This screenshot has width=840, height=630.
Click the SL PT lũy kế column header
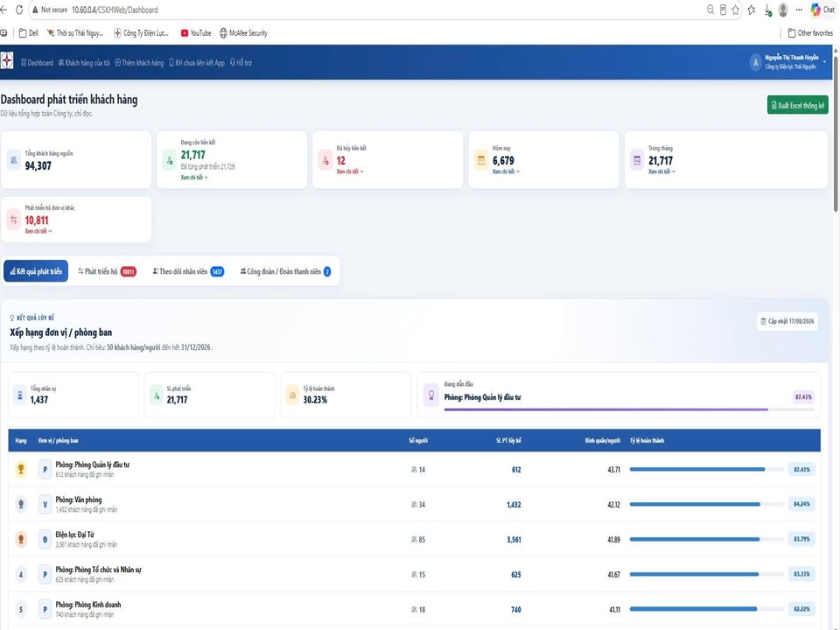pos(508,440)
